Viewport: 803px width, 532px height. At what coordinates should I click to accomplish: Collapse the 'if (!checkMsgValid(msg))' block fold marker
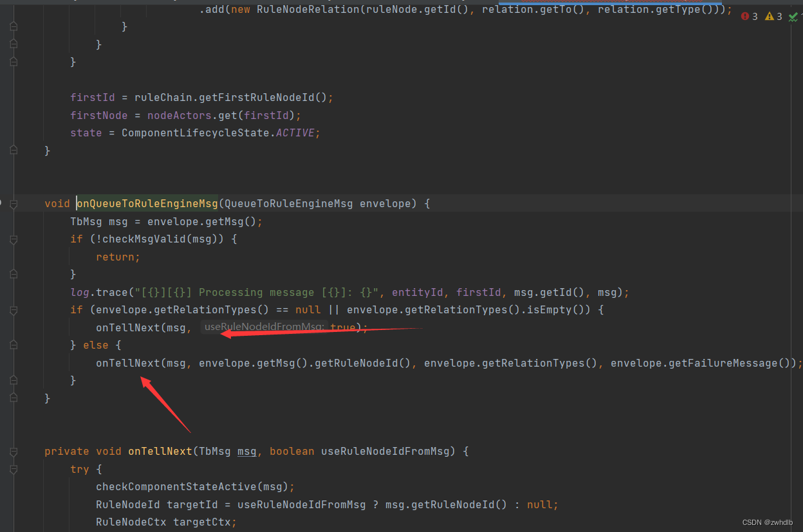(x=14, y=239)
